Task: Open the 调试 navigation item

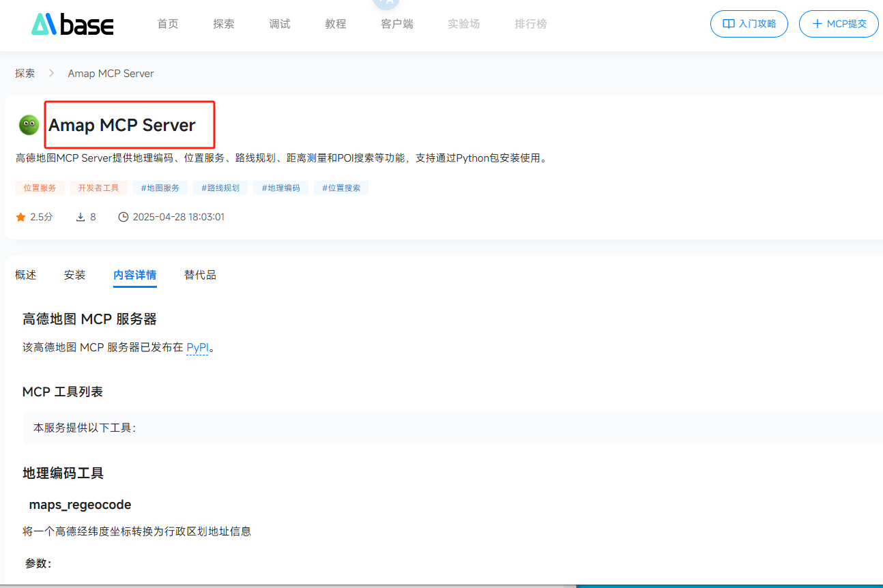Action: 280,24
